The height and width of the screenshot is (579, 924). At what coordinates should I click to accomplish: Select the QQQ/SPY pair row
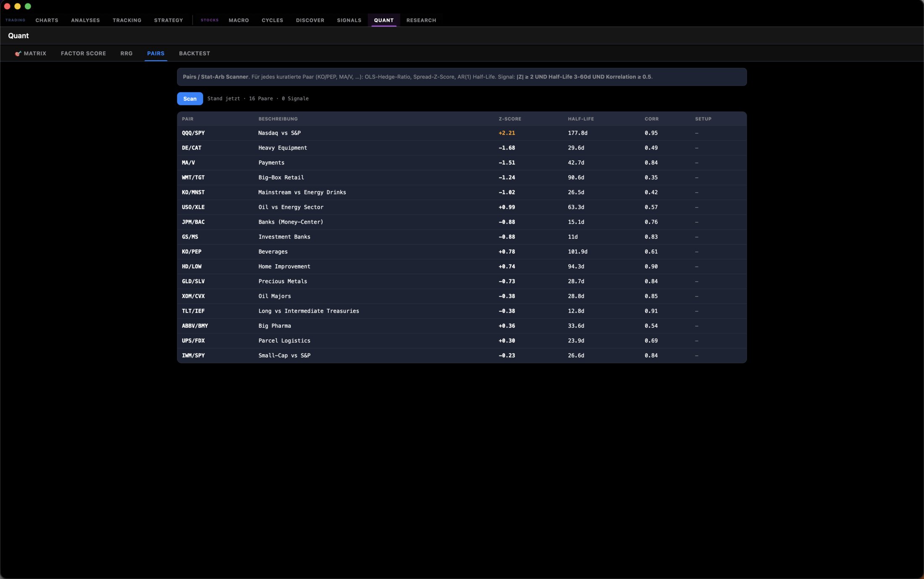(x=462, y=133)
